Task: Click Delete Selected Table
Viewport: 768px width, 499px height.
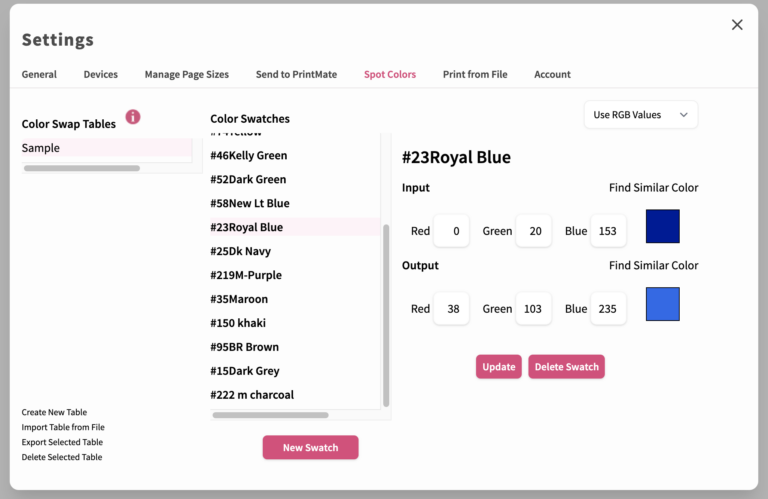Action: (x=62, y=457)
